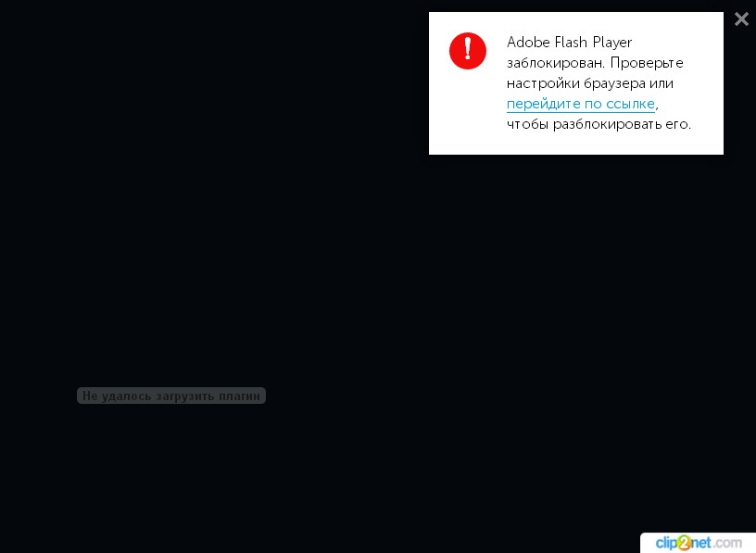Click the red exclamation warning icon
756x553 pixels.
468,51
